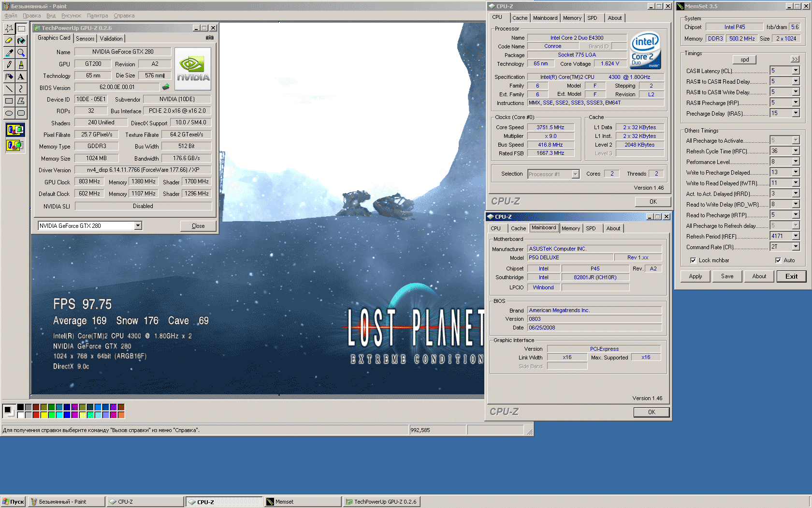Toggle the Auto checkbox in MemSet
Image resolution: width=812 pixels, height=508 pixels.
[778, 260]
